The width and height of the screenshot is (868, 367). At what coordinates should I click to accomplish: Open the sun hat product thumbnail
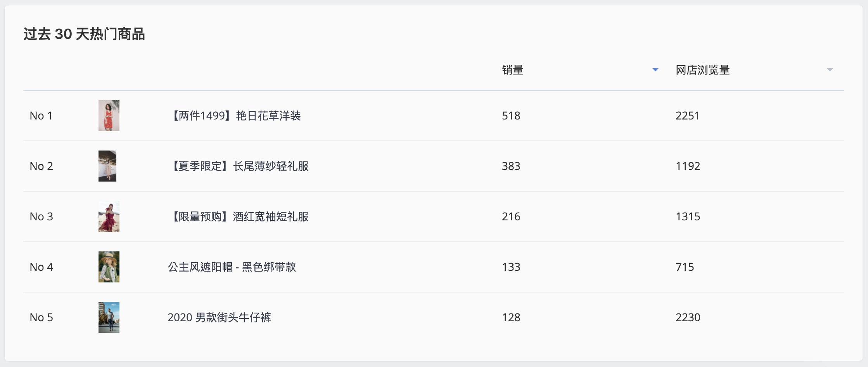coord(109,267)
